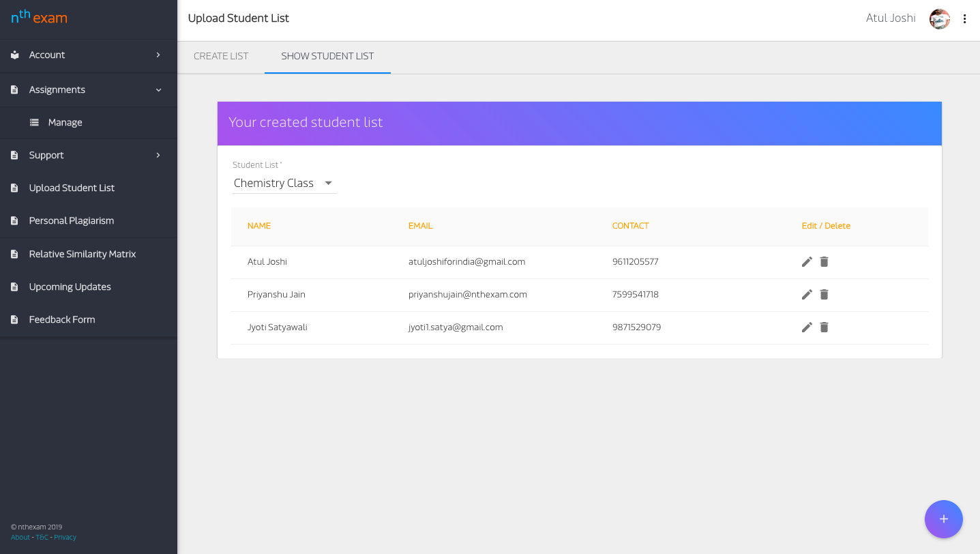The width and height of the screenshot is (980, 554).
Task: Open Upload Student List page
Action: pos(89,188)
